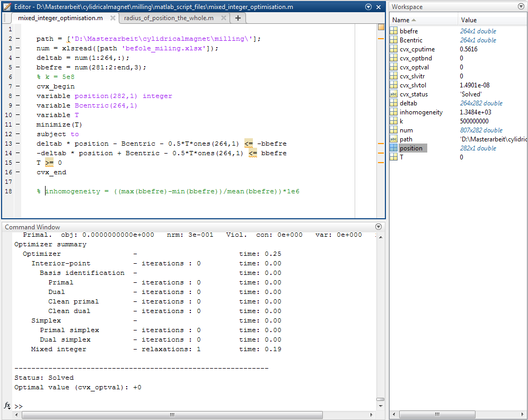528x420 pixels.
Task: Click Command Window scroll up arrow
Action: pos(381,237)
